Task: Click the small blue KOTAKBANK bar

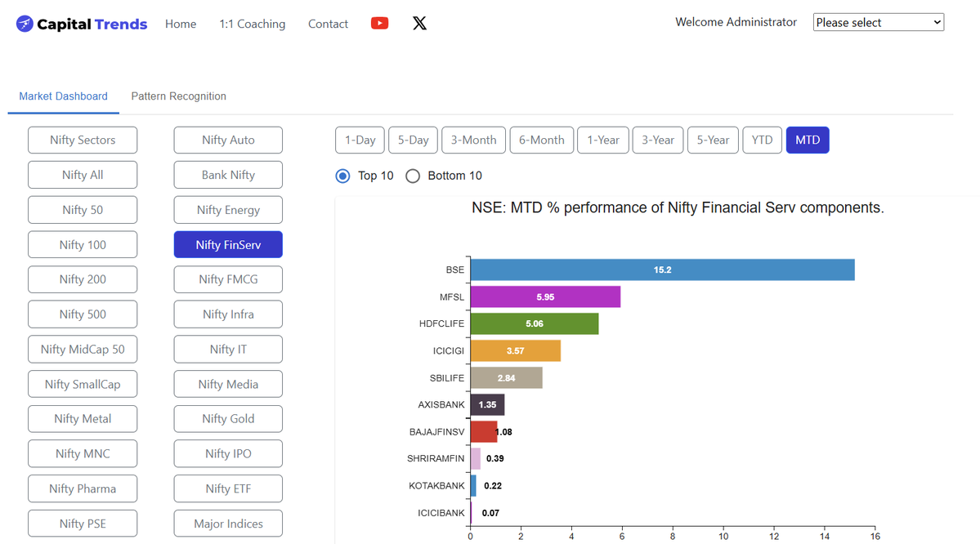Action: 473,485
